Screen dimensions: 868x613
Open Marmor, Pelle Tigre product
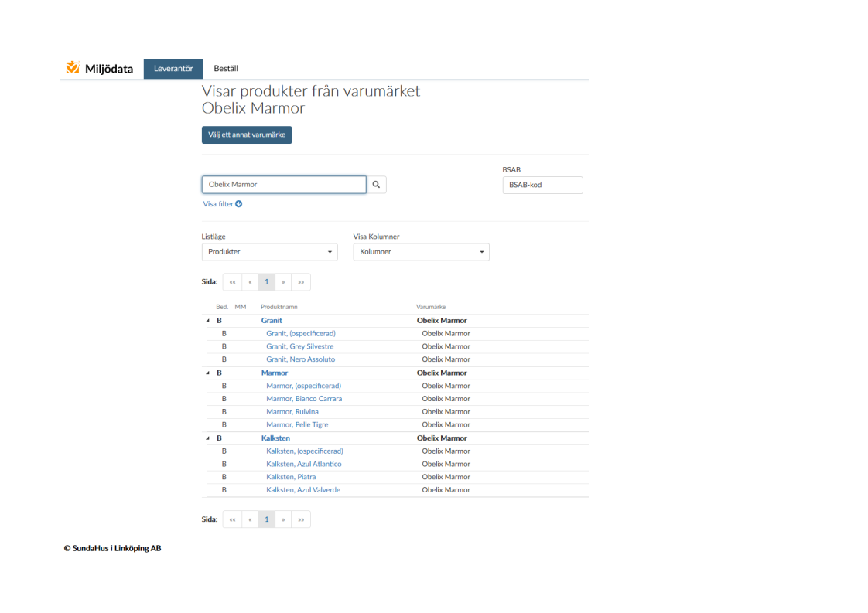297,425
